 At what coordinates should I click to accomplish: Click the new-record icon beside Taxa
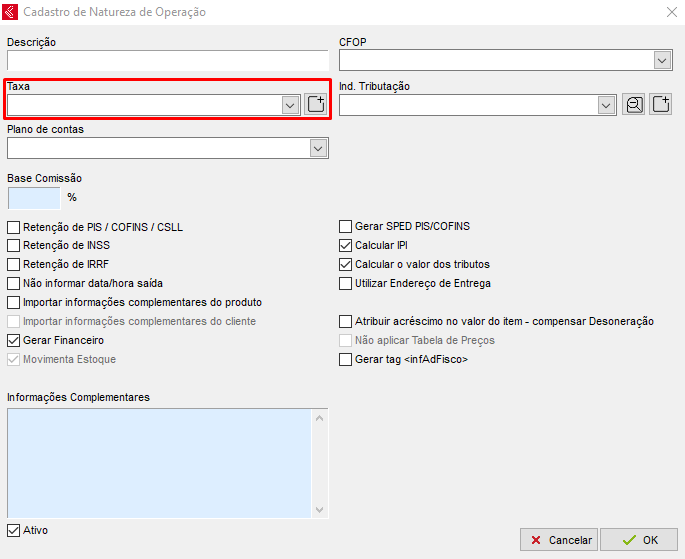point(315,105)
